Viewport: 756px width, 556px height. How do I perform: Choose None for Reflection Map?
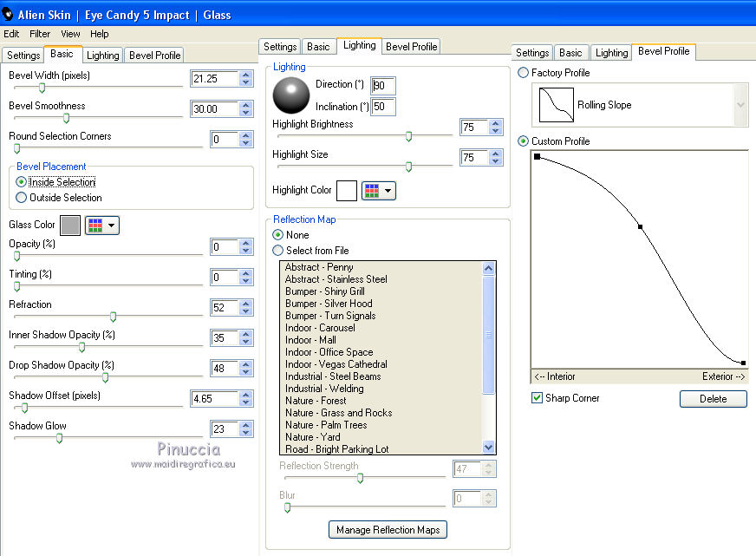[277, 235]
